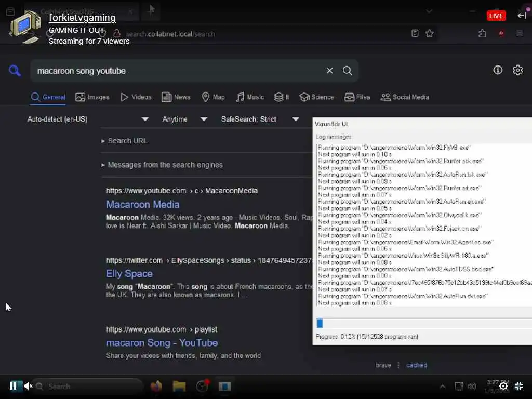This screenshot has height=399, width=532.
Task: Collapse the stream panel arrow icon
Action: tap(522, 16)
